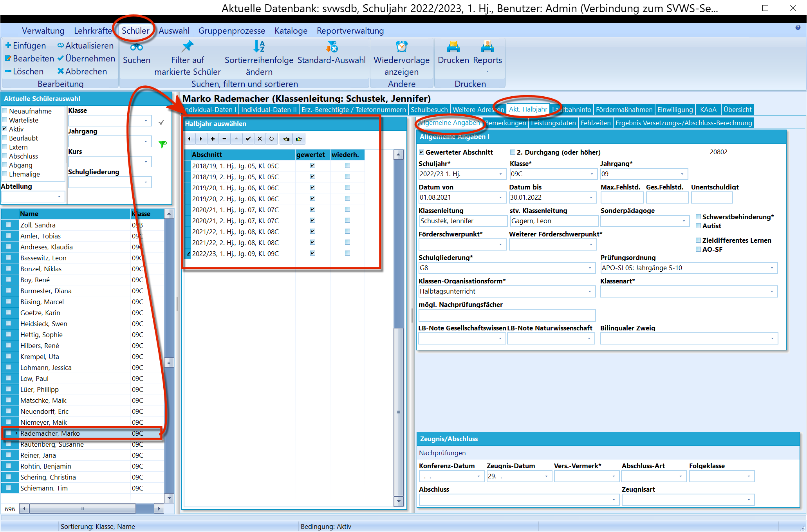
Task: Click the Standard-Auswahl icon
Action: point(332,46)
